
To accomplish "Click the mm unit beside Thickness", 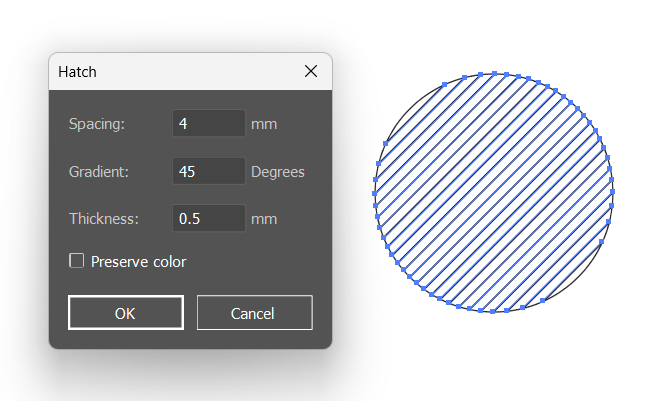I will tap(264, 219).
